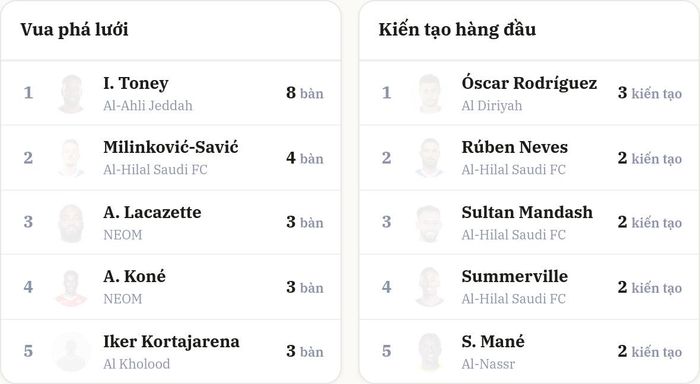Click A. Lacazette's player photo
Image resolution: width=700 pixels, height=384 pixels.
coord(71,222)
